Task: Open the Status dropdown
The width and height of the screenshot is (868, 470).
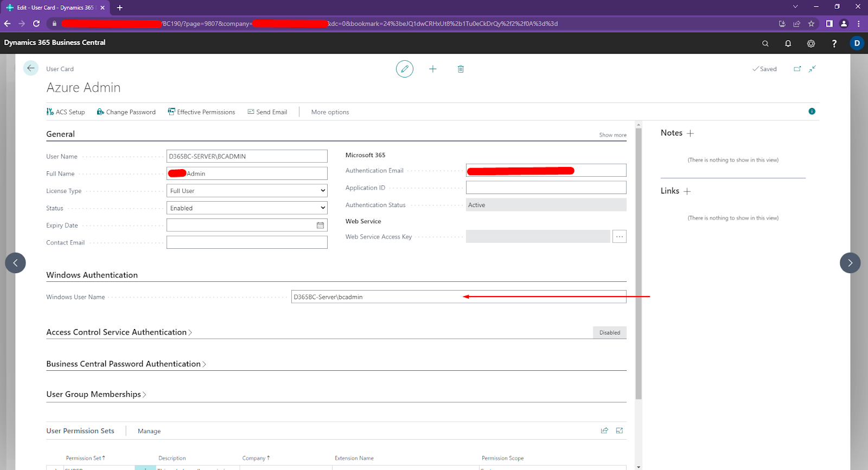Action: (247, 208)
